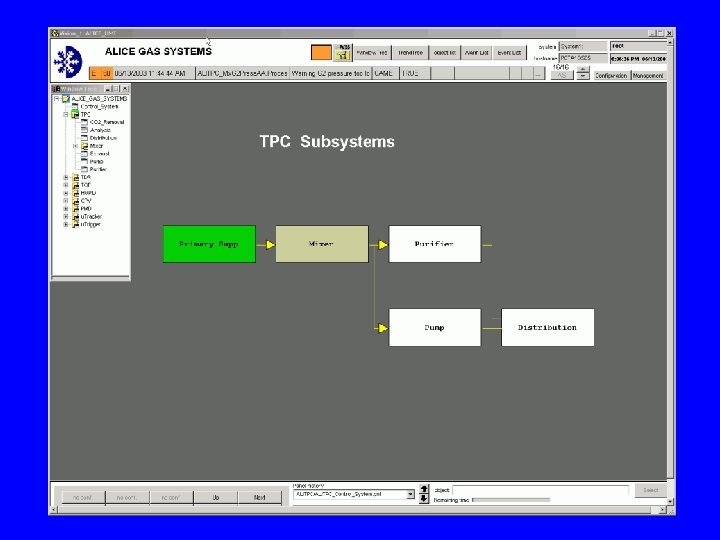This screenshot has width=720, height=540.
Task: Select the TPC folder icon
Action: pos(75,114)
